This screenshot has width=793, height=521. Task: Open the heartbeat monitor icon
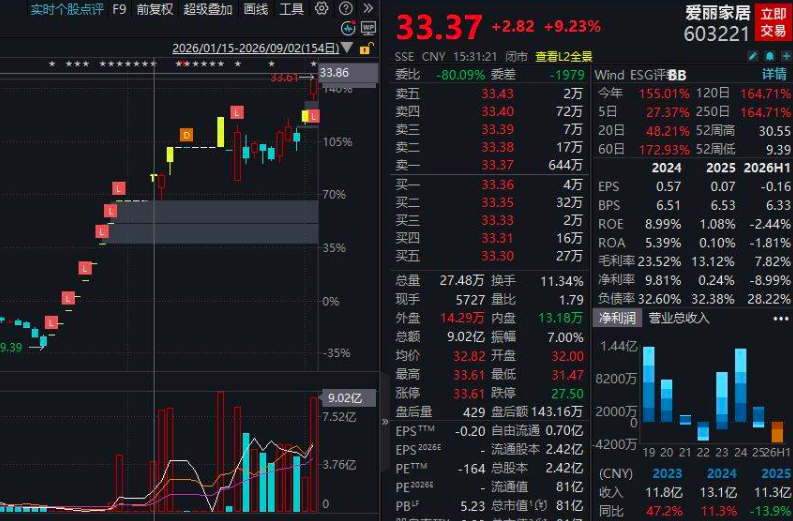348,28
